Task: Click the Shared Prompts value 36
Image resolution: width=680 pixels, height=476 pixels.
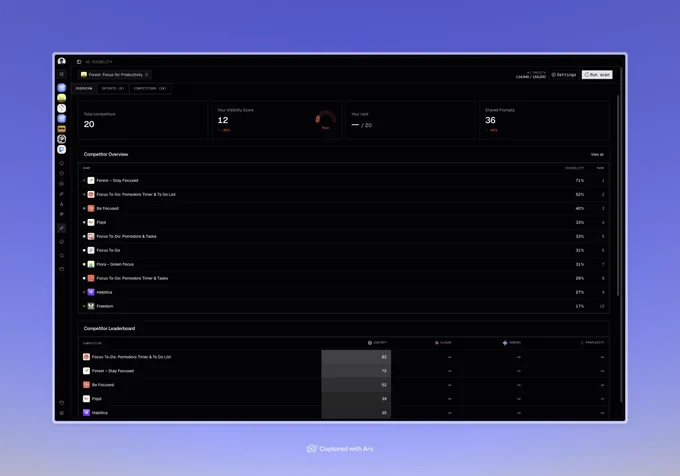Action: click(490, 120)
